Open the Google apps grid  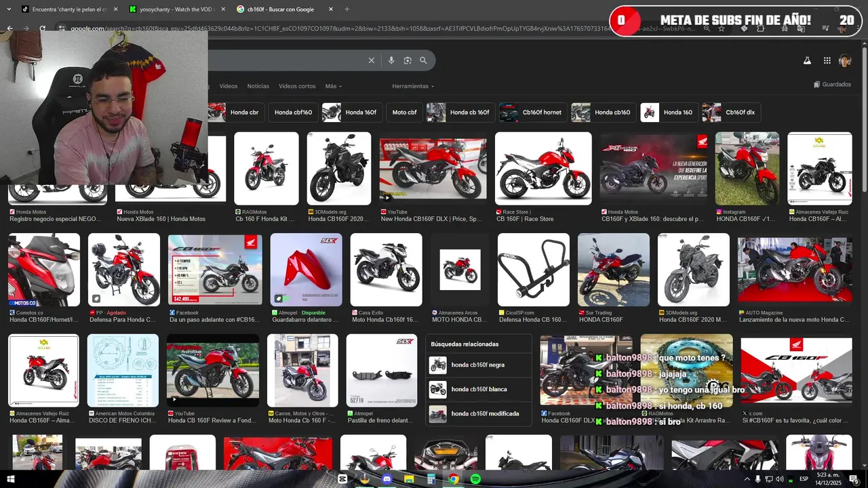[x=827, y=60]
